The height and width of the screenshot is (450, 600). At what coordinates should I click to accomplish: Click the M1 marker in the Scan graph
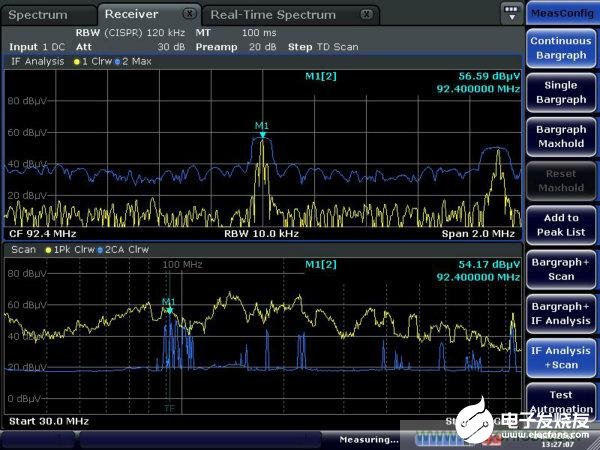169,309
